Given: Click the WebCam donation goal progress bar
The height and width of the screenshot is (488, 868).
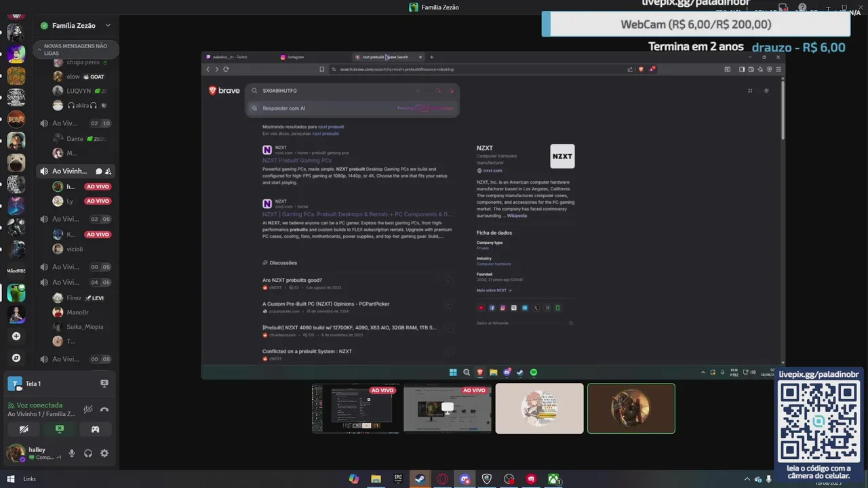Looking at the screenshot, I should coord(696,24).
